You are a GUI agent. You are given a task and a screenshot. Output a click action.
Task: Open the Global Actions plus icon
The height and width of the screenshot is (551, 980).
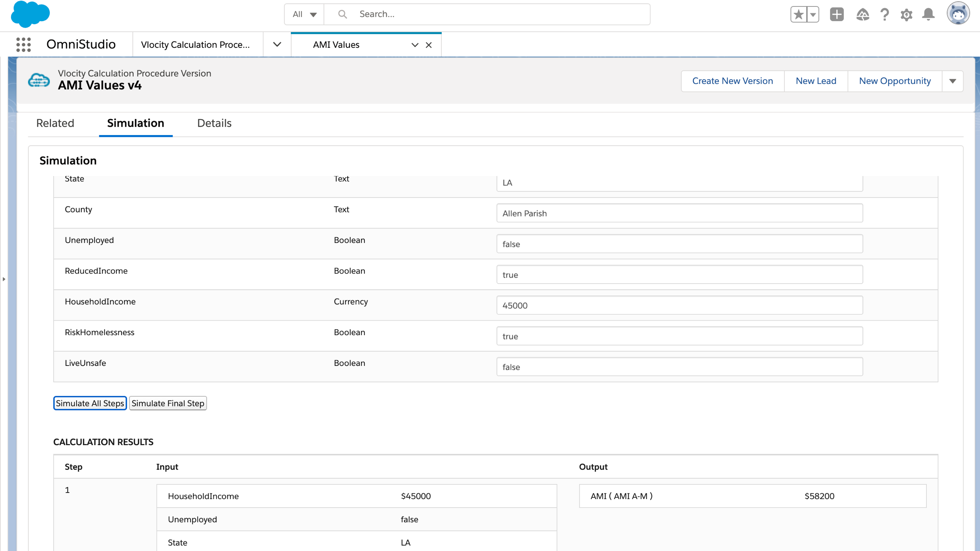pyautogui.click(x=836, y=15)
